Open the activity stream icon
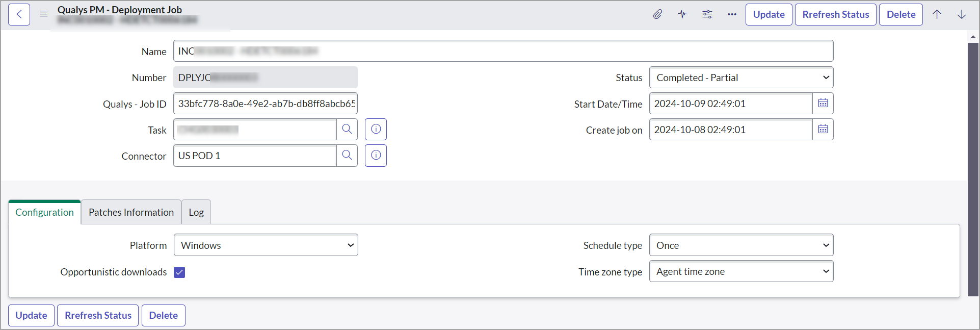 coord(682,14)
